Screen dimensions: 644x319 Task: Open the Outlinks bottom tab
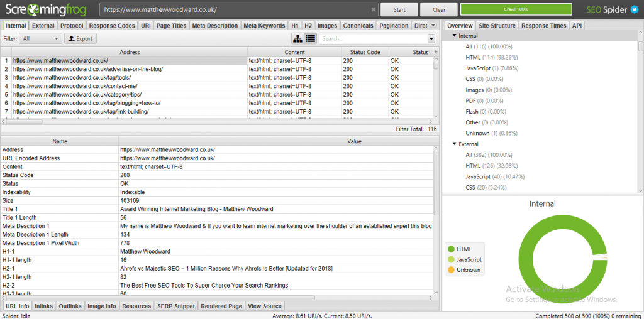70,306
